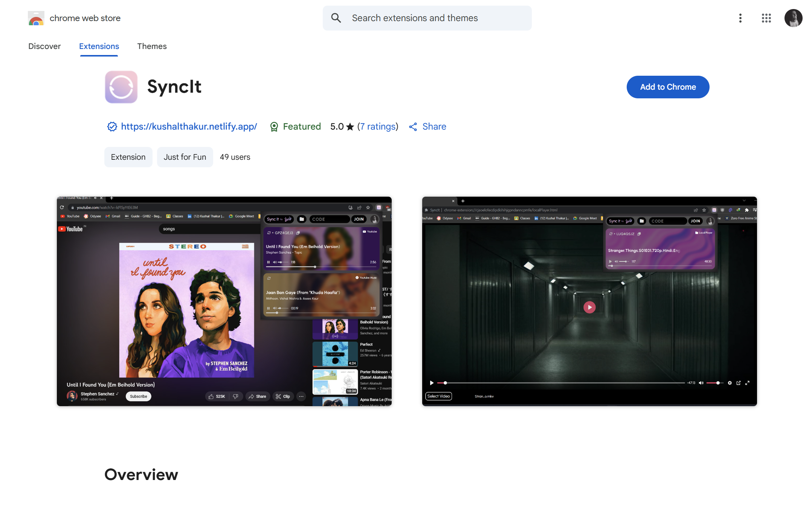This screenshot has height=506, width=812.
Task: Click the Share button in YouTube screenshot
Action: [258, 396]
